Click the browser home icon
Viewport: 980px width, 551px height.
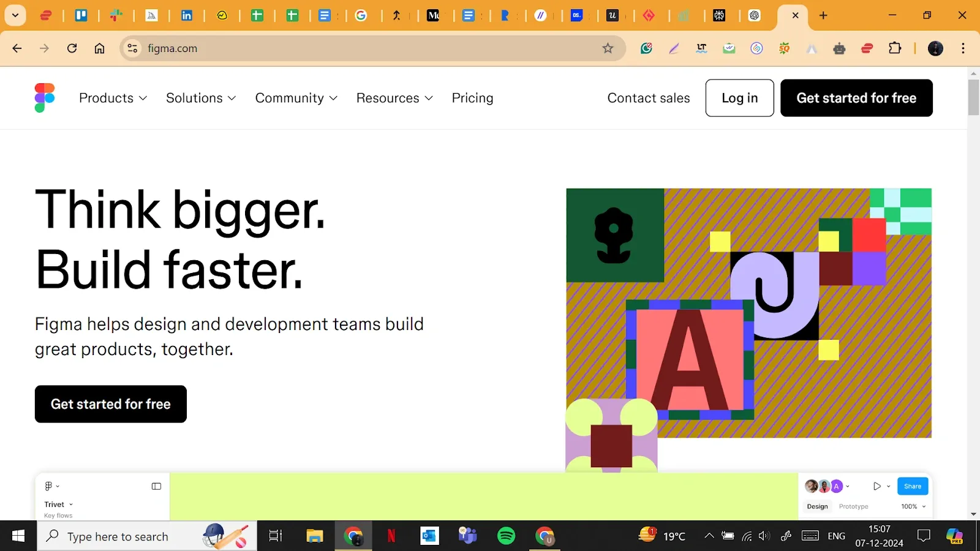99,48
